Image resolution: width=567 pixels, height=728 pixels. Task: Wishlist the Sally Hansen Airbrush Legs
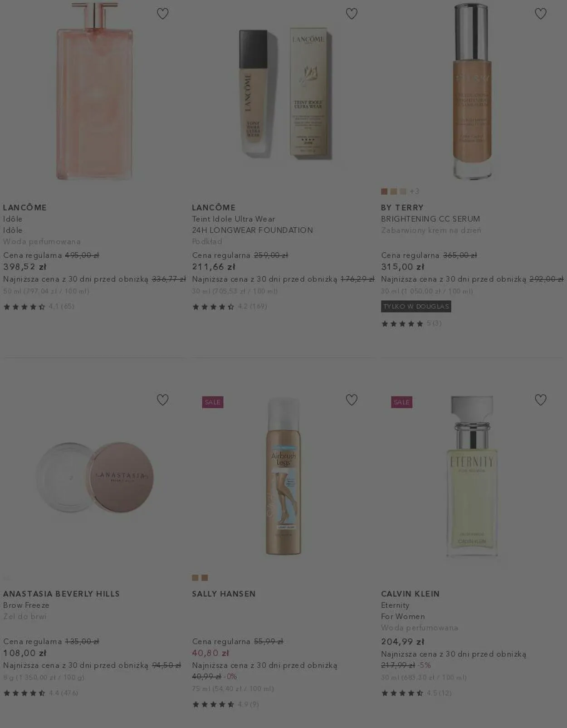(x=352, y=400)
